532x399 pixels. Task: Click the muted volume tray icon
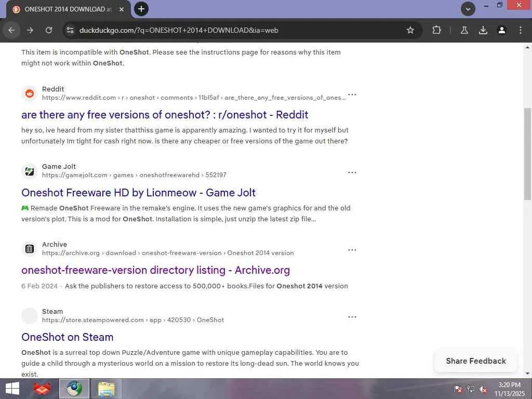click(483, 389)
